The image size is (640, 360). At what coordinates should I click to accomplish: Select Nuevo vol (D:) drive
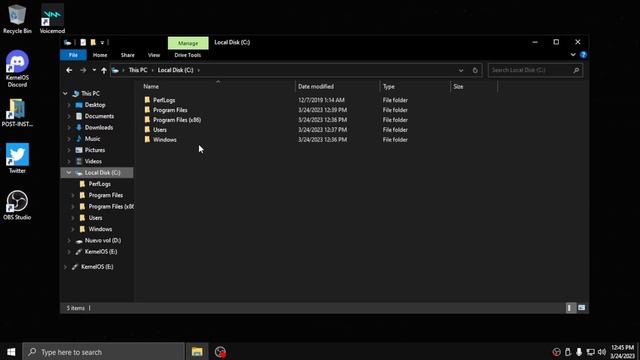[103, 240]
